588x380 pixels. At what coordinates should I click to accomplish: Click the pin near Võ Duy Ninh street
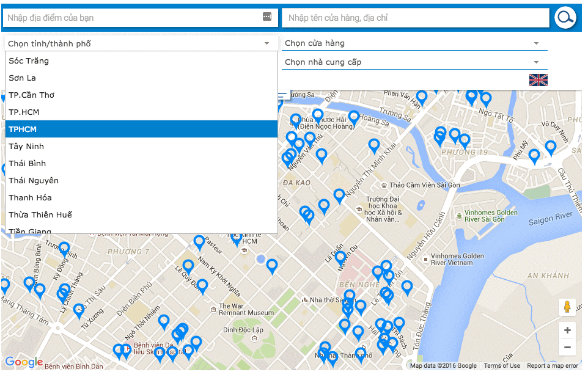(551, 148)
